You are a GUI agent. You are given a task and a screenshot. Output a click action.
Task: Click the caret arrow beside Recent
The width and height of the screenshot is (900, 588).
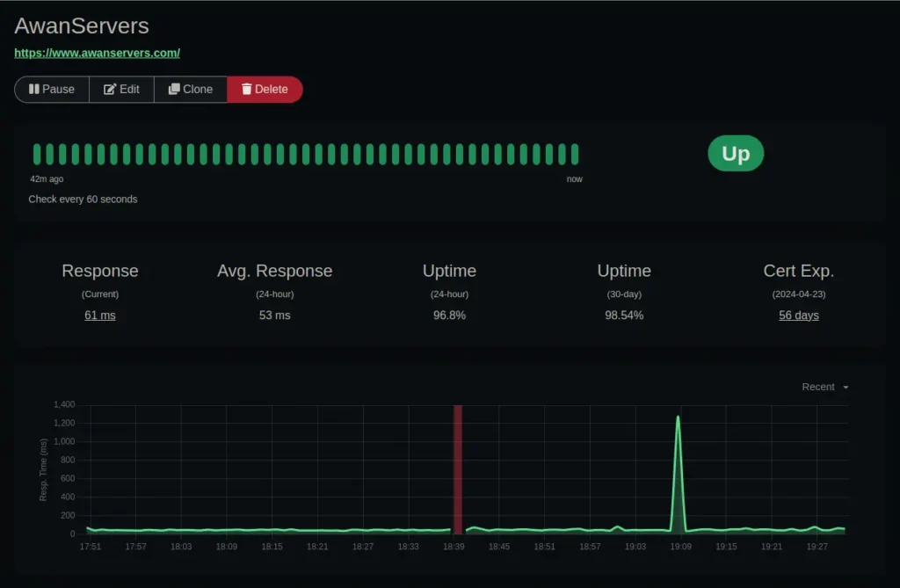pos(846,387)
